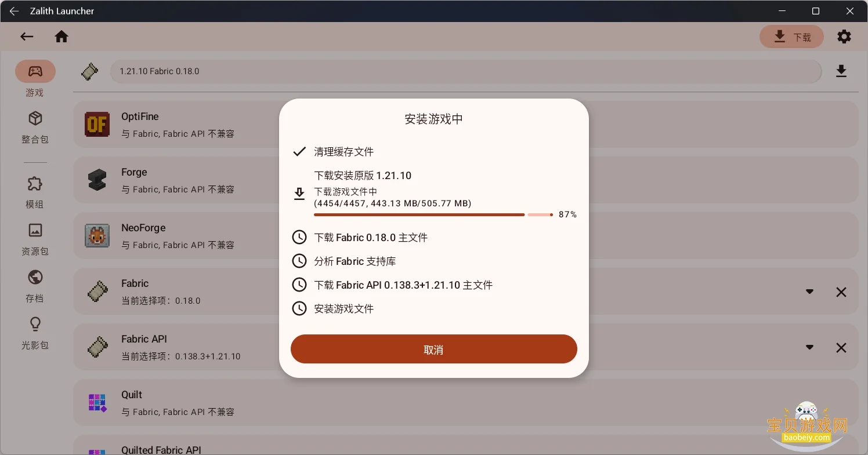Open the 下载 download tasks button

[791, 37]
